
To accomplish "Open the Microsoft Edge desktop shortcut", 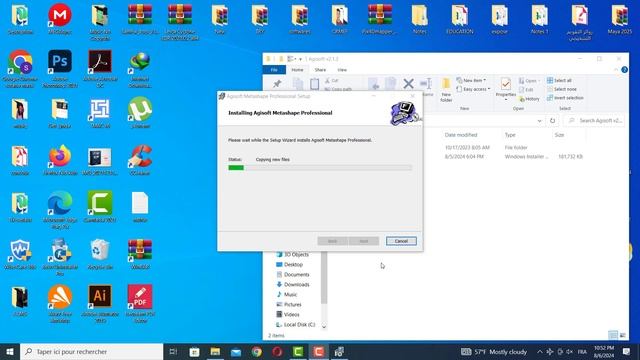I will click(60, 210).
